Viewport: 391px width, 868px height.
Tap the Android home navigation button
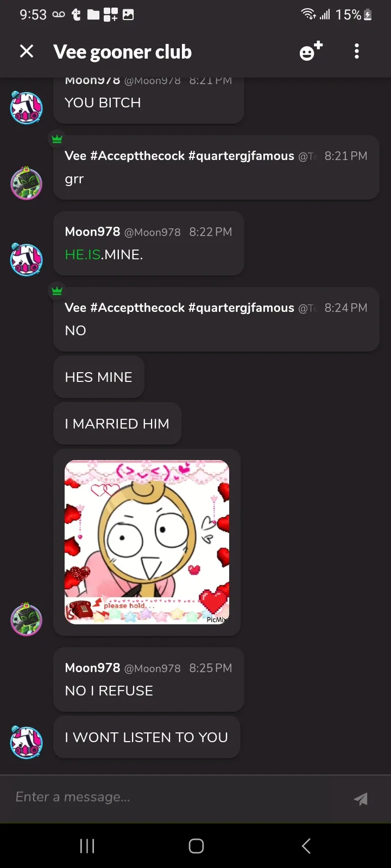tap(196, 846)
